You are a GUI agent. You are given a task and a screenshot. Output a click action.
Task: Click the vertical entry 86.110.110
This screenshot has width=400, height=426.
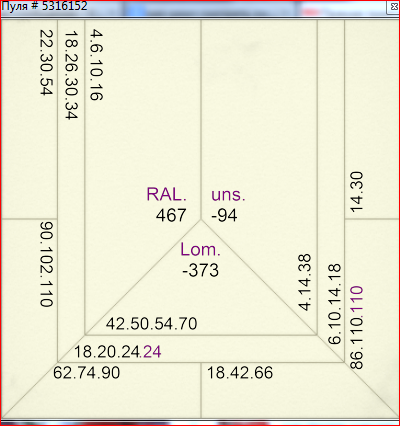(357, 327)
